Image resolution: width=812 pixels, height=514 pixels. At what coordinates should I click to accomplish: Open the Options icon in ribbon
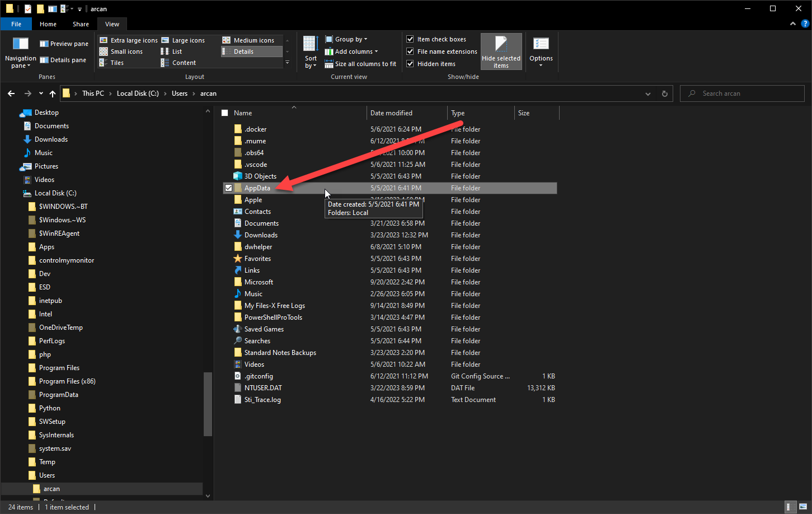point(541,44)
